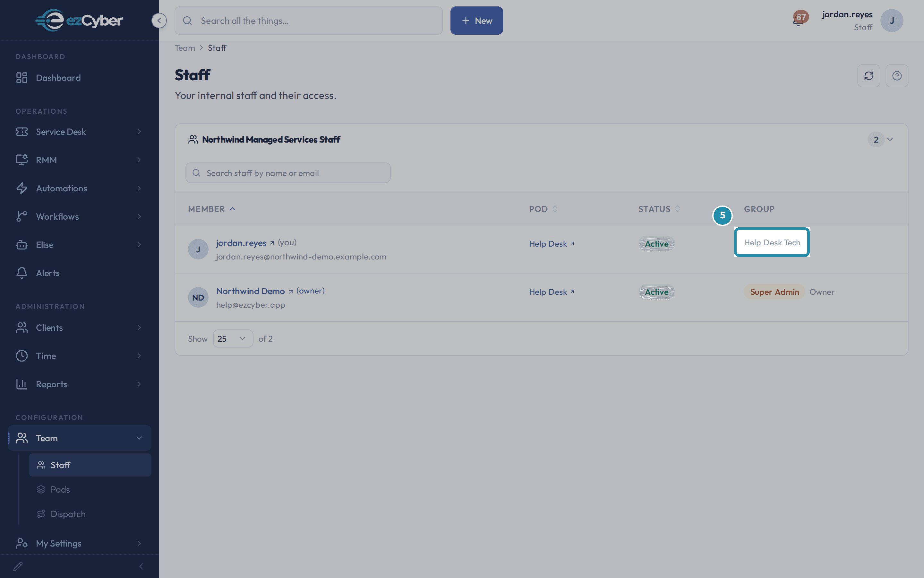Select Pods submenu item
Viewport: 924px width, 578px height.
click(x=90, y=489)
